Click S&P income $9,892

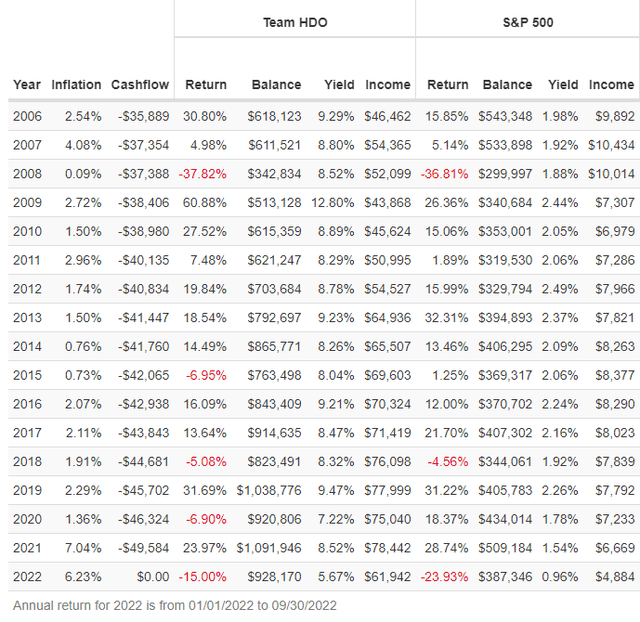coord(615,116)
